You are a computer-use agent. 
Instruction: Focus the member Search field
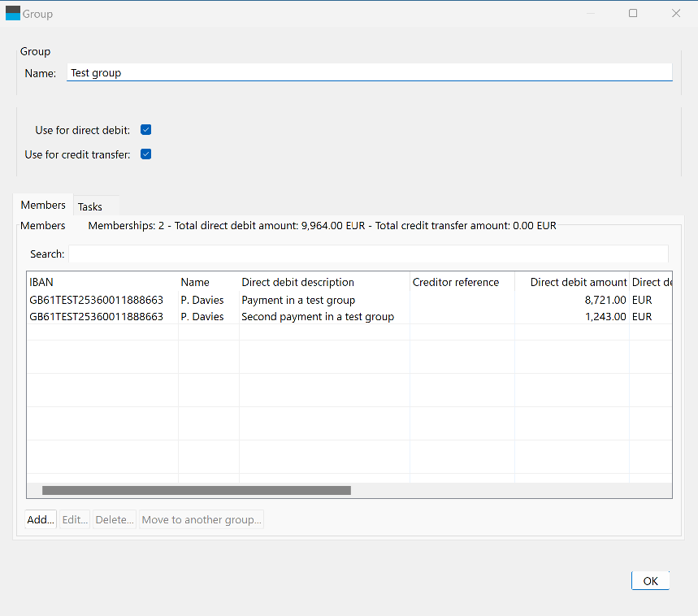368,254
